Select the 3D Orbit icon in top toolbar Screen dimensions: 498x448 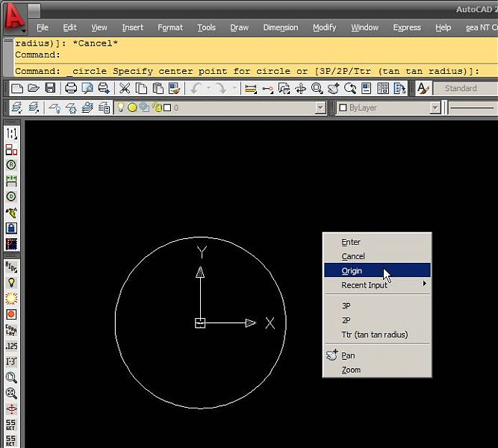(300, 88)
